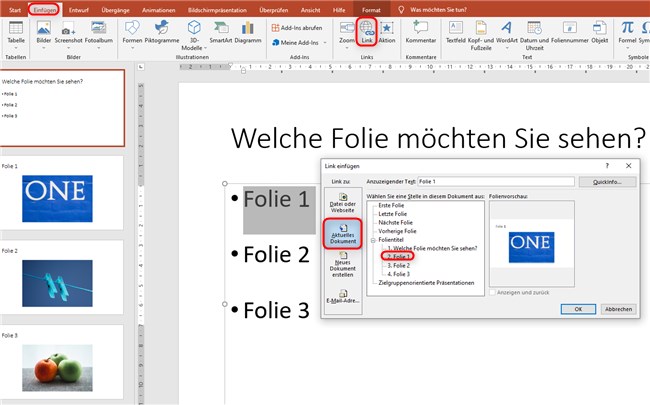Insert a SmartArt graphic
This screenshot has height=405, width=650.
[221, 33]
